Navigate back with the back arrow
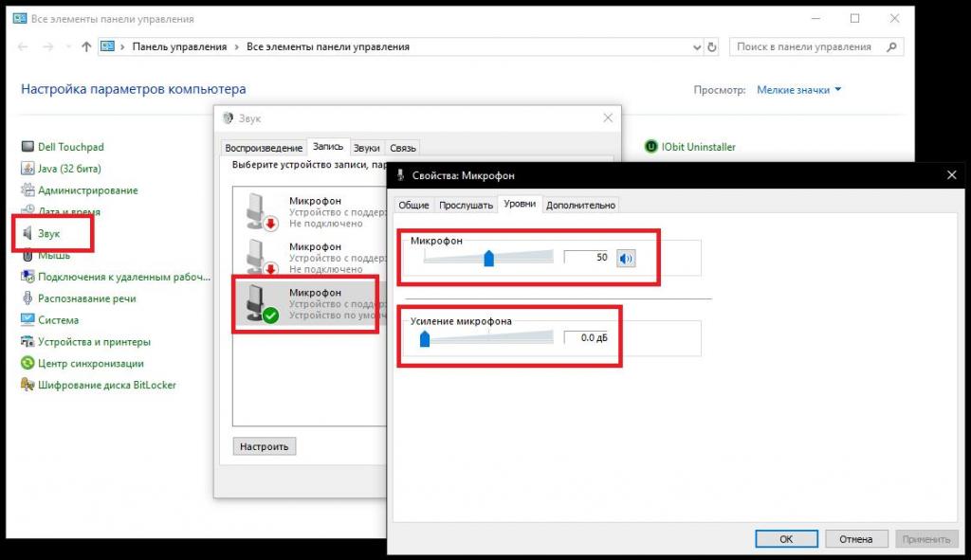 coord(24,47)
